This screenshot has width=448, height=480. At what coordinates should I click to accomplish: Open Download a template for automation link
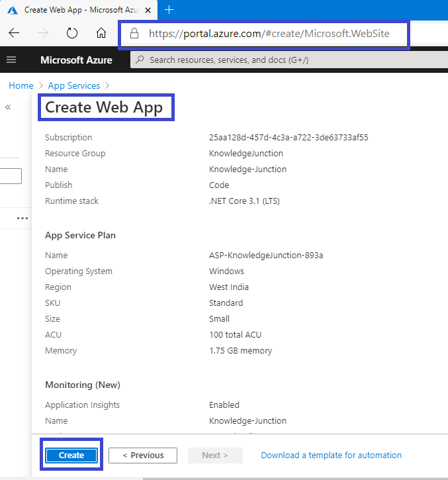[331, 456]
